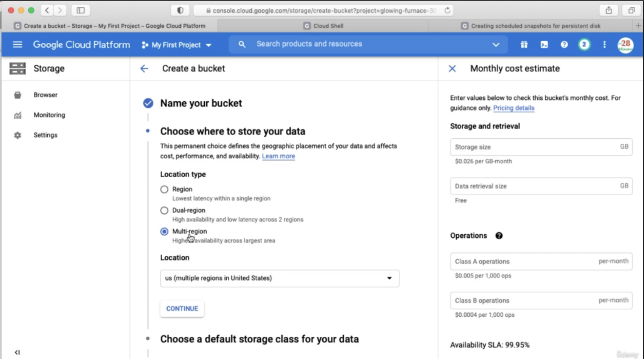
Task: Click the browser address bar
Action: coord(324,11)
